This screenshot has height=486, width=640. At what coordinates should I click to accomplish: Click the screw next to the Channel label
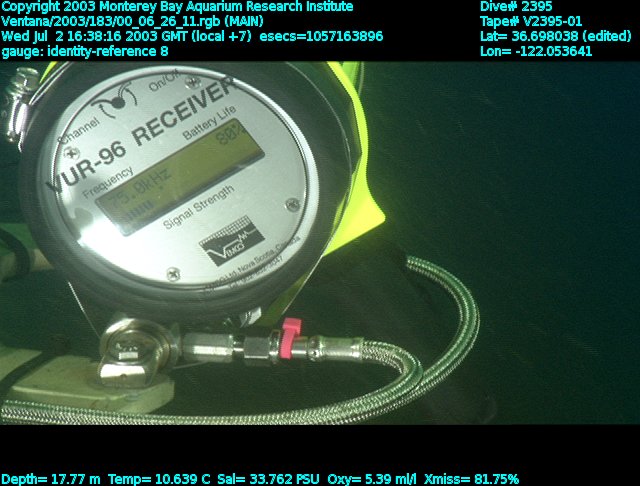coord(72,154)
